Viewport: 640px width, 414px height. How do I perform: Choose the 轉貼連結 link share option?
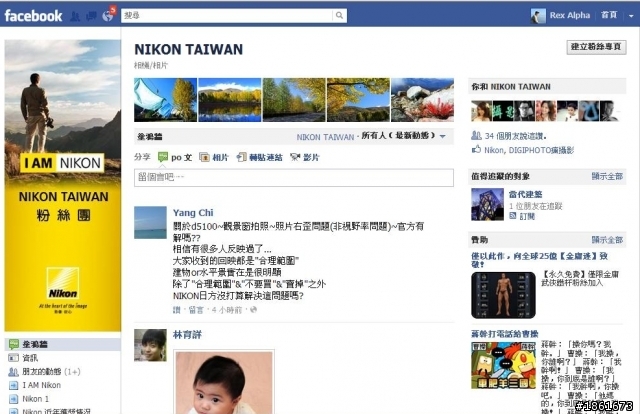260,157
